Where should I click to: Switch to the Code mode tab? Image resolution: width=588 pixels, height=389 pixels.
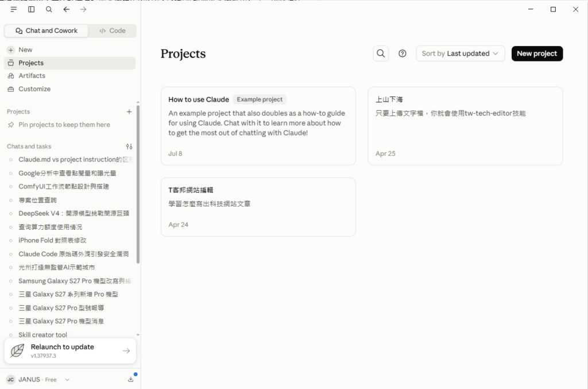pyautogui.click(x=112, y=31)
